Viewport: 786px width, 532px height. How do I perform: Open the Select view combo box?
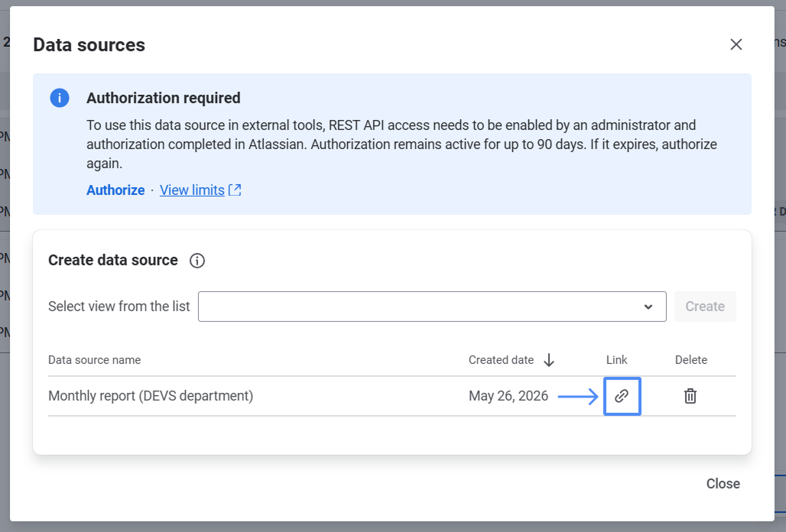click(x=432, y=307)
